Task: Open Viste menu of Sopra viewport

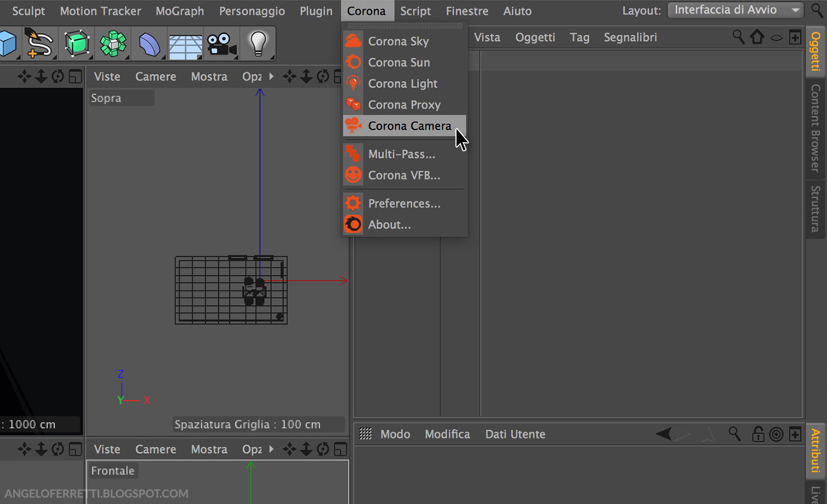Action: (x=107, y=77)
